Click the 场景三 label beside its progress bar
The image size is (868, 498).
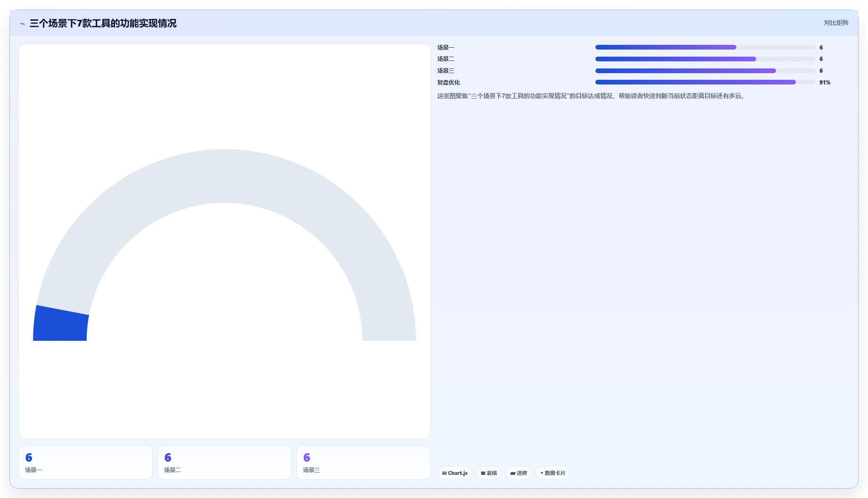[446, 71]
